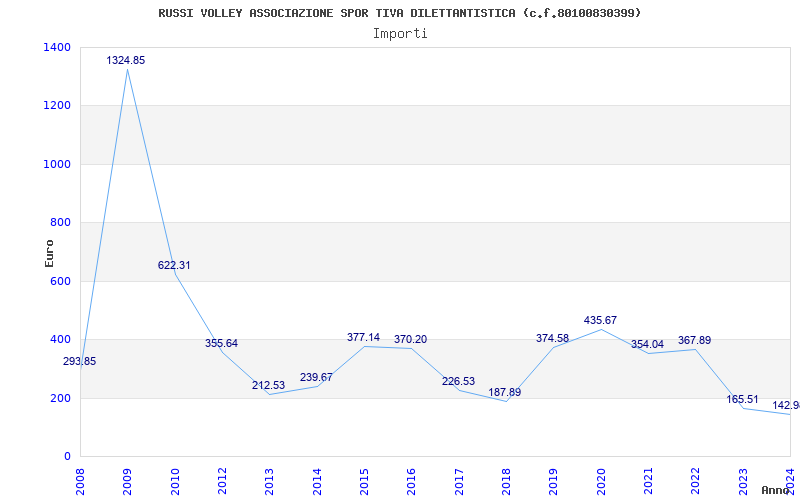Click the Importi chart subtitle
The width and height of the screenshot is (800, 500).
(400, 34)
